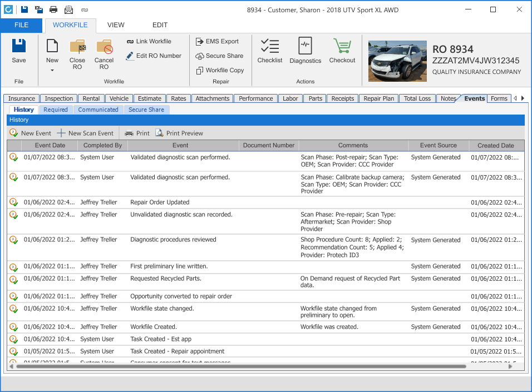The width and height of the screenshot is (532, 392).
Task: Click Edit RO Number
Action: pyautogui.click(x=154, y=56)
